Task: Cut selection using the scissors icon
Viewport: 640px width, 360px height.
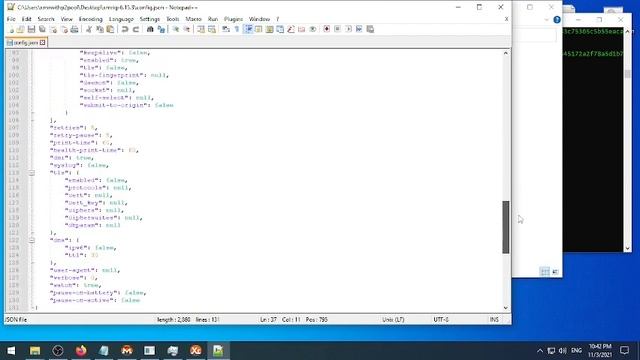Action: [89, 29]
